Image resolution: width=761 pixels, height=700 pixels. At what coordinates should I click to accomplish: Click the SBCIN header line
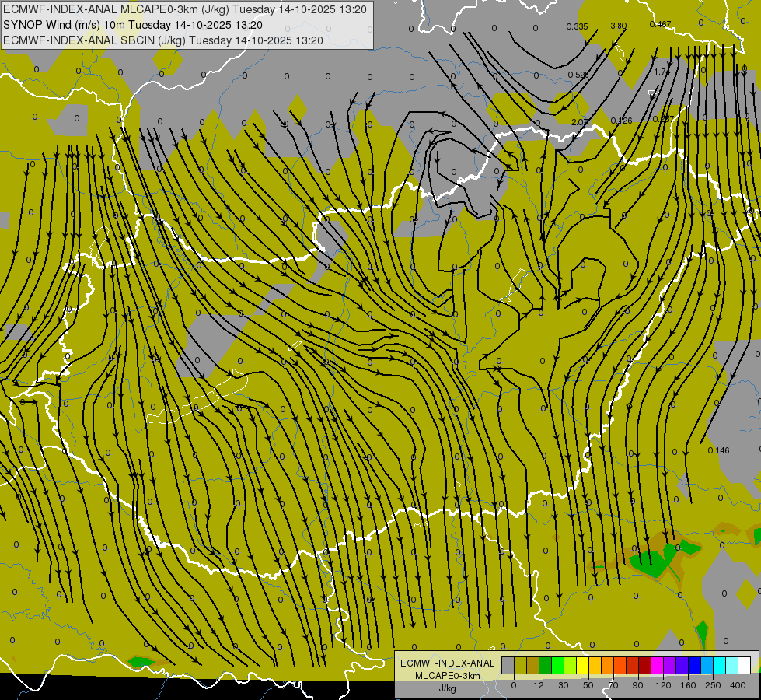[163, 40]
